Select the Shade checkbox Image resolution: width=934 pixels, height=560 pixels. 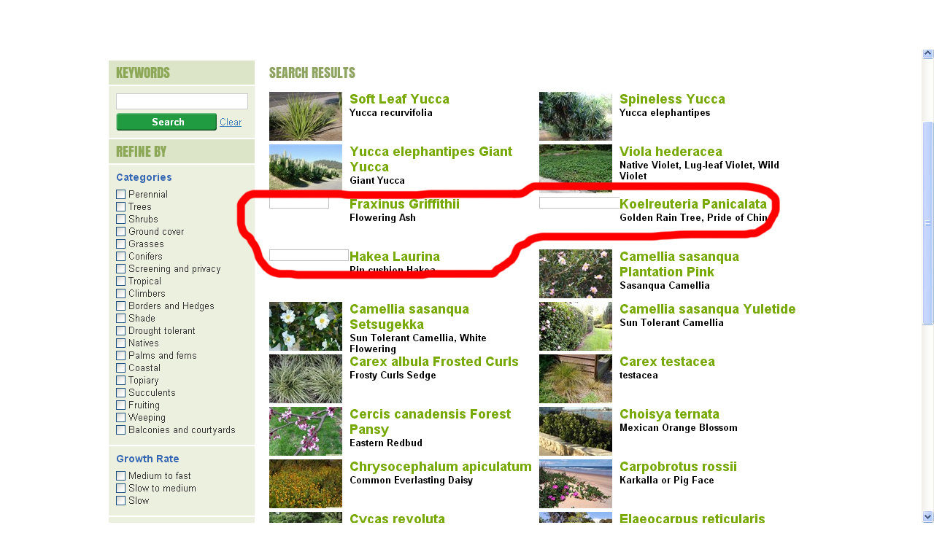point(120,318)
